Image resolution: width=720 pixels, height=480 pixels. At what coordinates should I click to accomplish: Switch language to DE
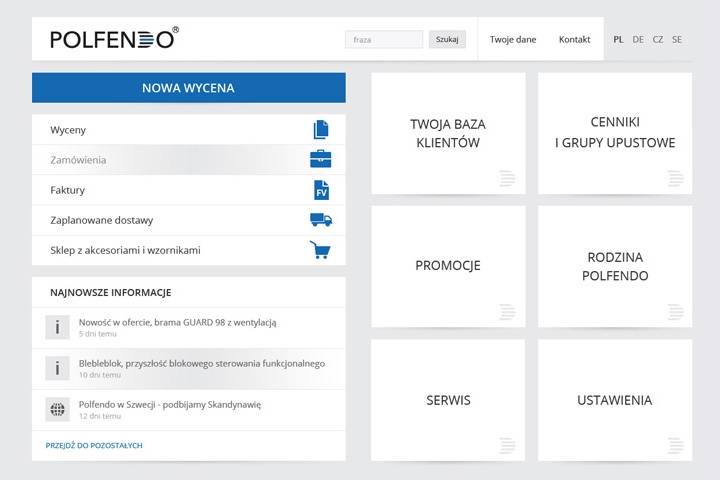(x=638, y=40)
